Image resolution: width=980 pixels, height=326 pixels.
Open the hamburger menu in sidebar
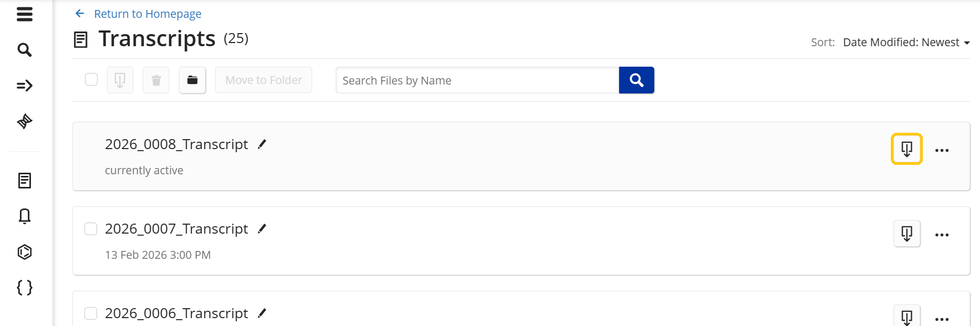(25, 14)
